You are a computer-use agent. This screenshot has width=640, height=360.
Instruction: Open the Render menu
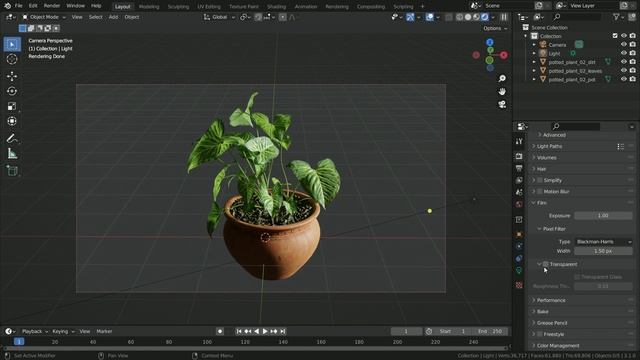pos(51,6)
